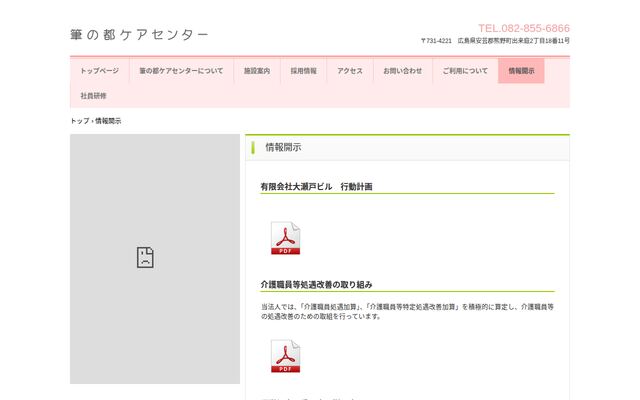640x400 pixels.
Task: Click the 情報開示 page heading
Action: pyautogui.click(x=283, y=147)
